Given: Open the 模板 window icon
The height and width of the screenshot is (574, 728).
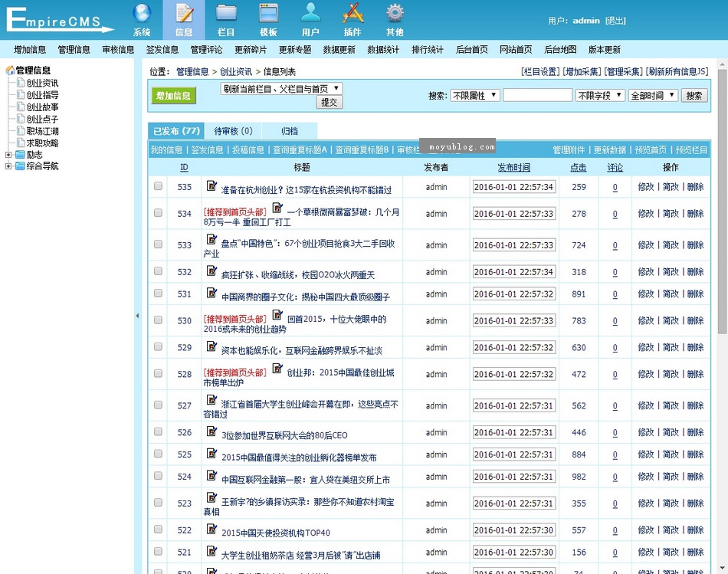Looking at the screenshot, I should coord(268,13).
